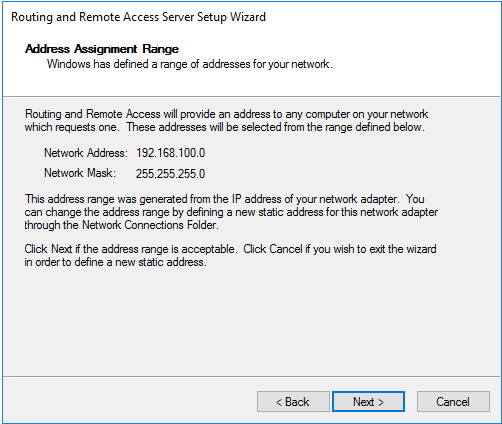Screen dimensions: 502x424
Task: Select the 255.255.255.0 mask value
Action: (x=170, y=174)
